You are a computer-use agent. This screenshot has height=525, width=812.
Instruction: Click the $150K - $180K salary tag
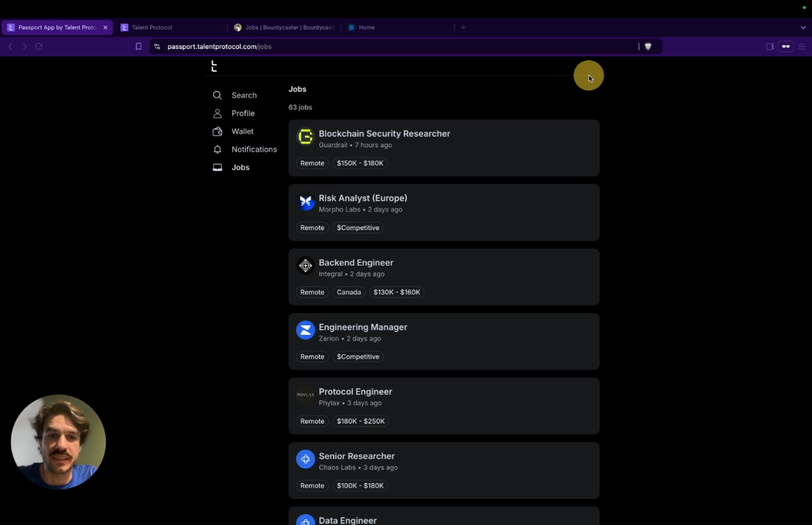360,163
